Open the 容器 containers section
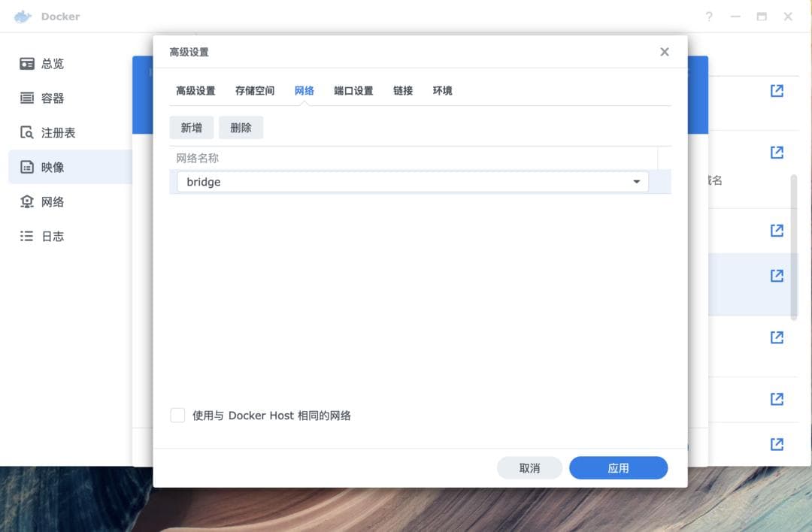Image resolution: width=812 pixels, height=532 pixels. (x=70, y=98)
